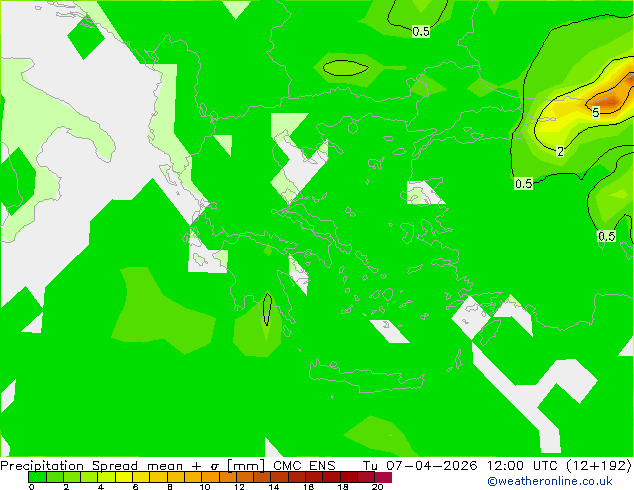Click the elliptical contour in the northern map area
The height and width of the screenshot is (490, 634).
(x=346, y=68)
